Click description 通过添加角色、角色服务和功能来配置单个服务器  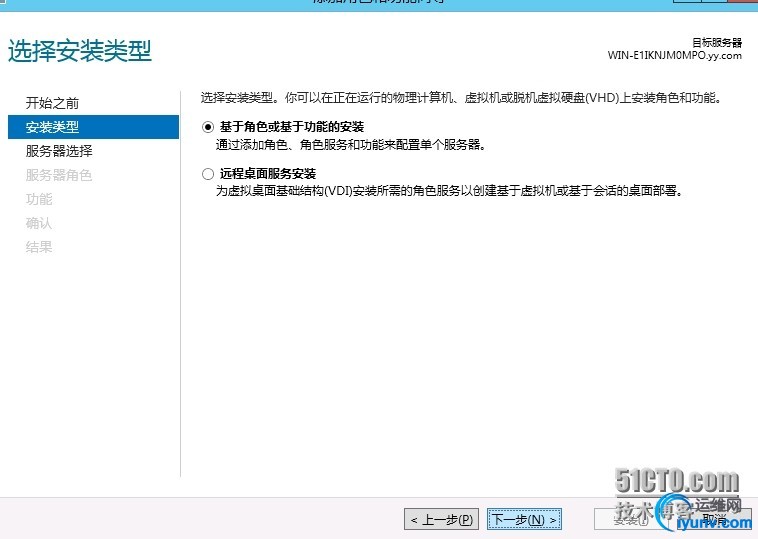pos(351,145)
